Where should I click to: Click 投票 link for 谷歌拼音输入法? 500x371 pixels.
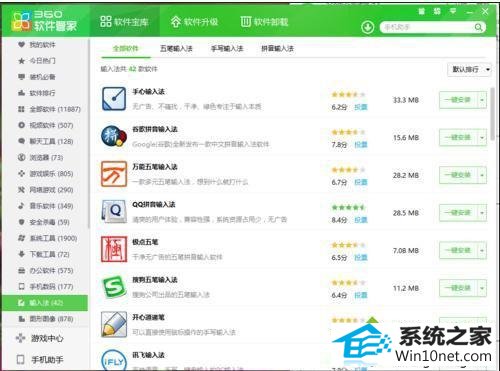pos(361,145)
